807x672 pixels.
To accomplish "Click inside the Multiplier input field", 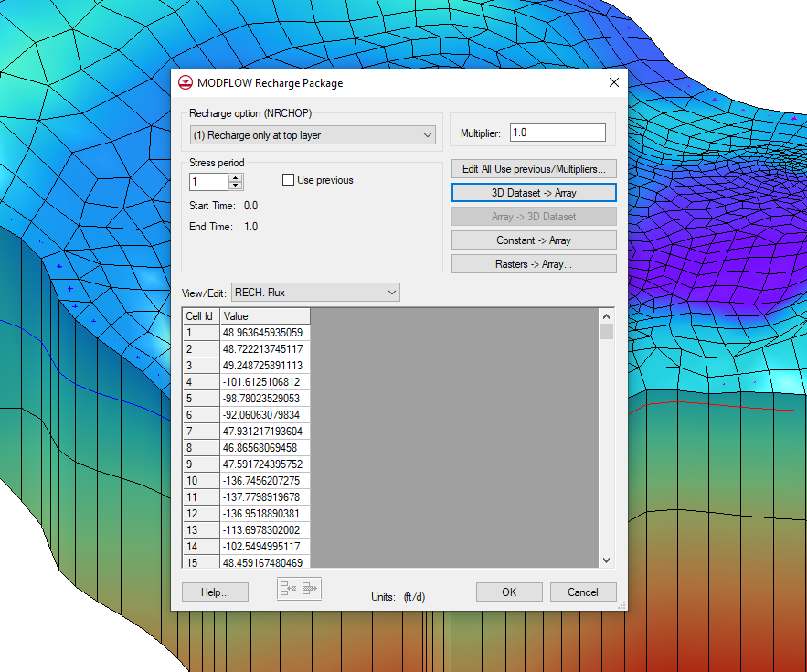I will point(557,132).
